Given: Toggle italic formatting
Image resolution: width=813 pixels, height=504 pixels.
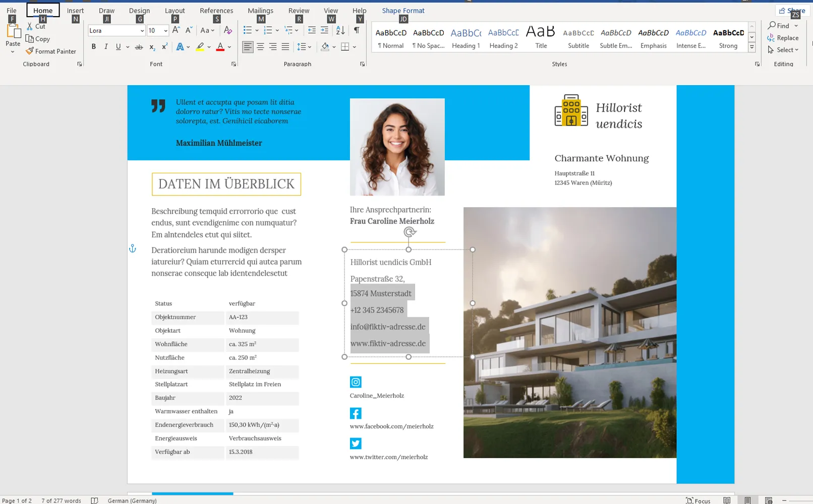Looking at the screenshot, I should (x=106, y=47).
